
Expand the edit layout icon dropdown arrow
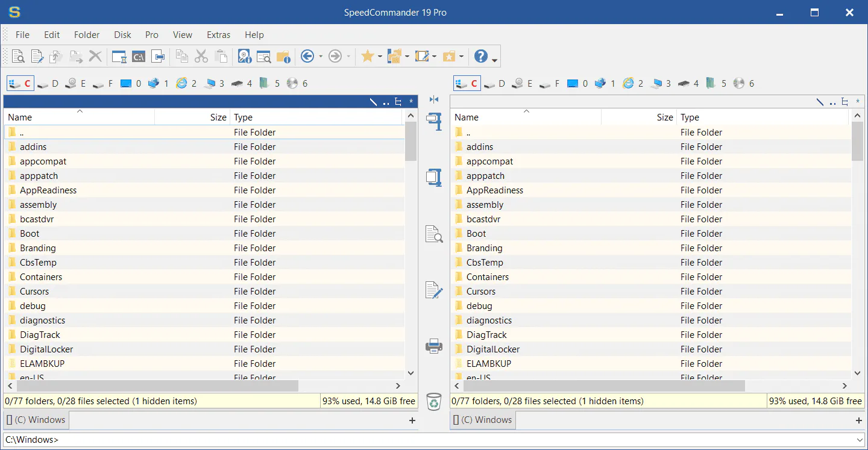[435, 57]
